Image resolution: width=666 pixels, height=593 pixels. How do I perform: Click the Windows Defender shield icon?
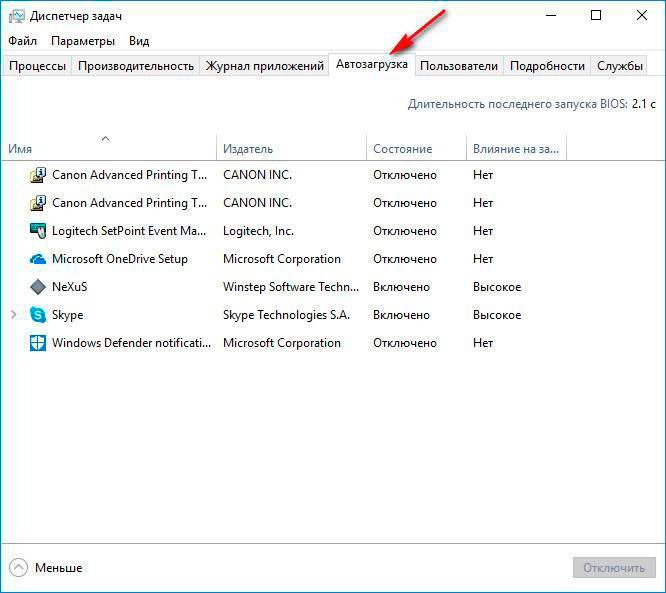[x=38, y=343]
